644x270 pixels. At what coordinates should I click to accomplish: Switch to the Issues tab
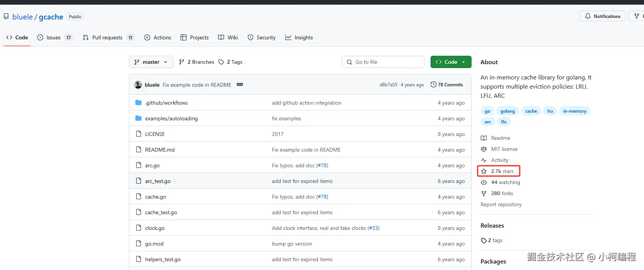(53, 37)
